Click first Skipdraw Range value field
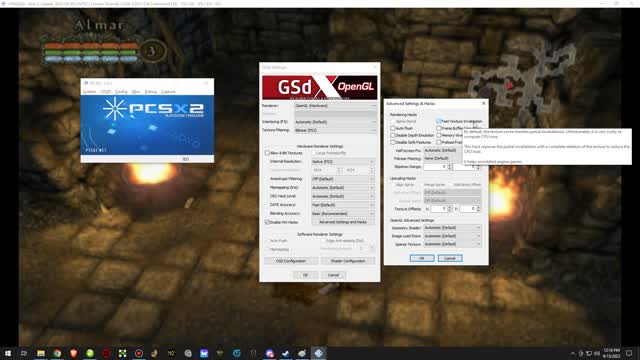 pyautogui.click(x=435, y=167)
